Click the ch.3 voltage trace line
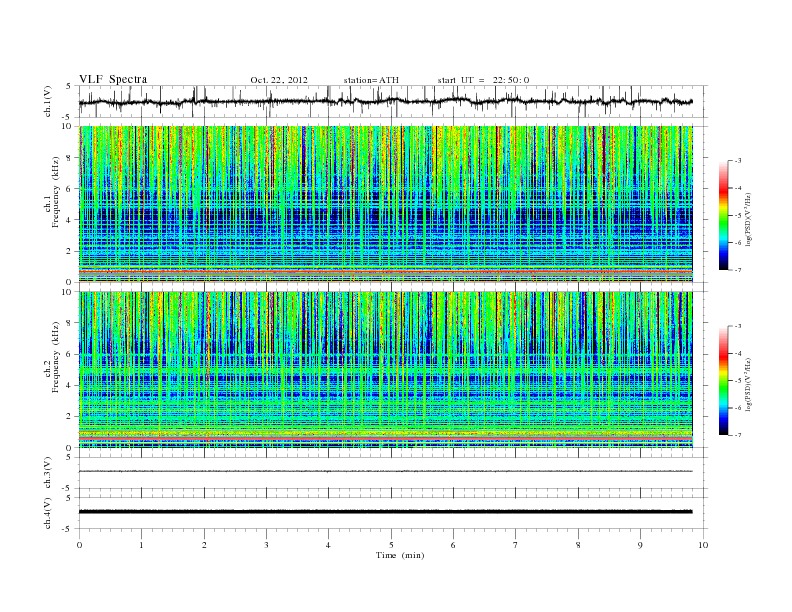The height and width of the screenshot is (612, 792). (385, 471)
